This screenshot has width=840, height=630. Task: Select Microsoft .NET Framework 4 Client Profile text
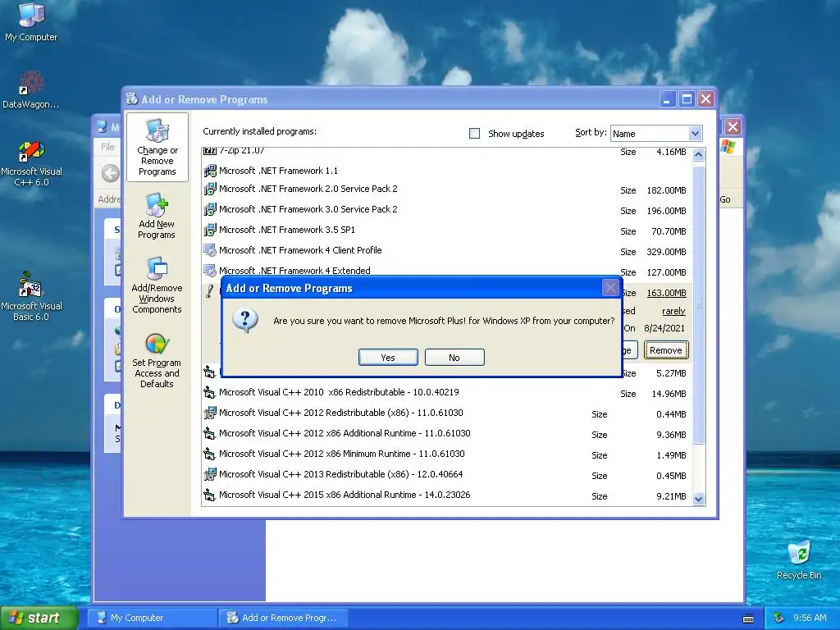pyautogui.click(x=300, y=250)
